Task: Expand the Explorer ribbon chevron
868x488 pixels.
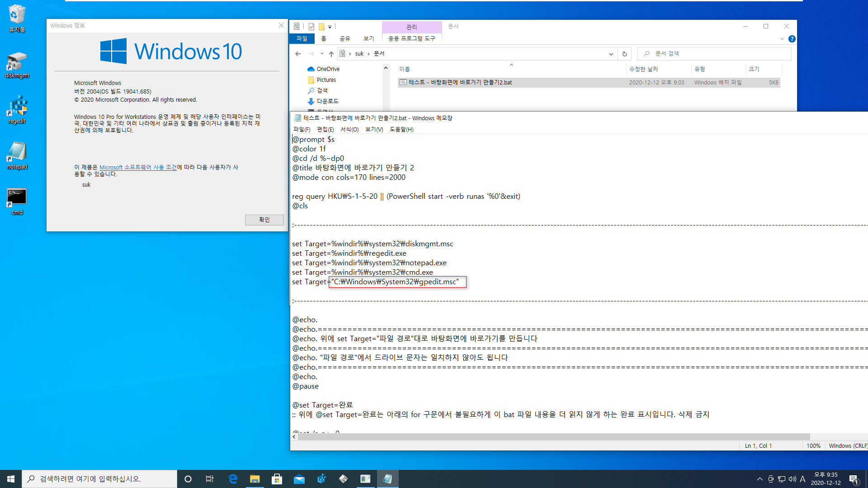Action: [x=782, y=39]
